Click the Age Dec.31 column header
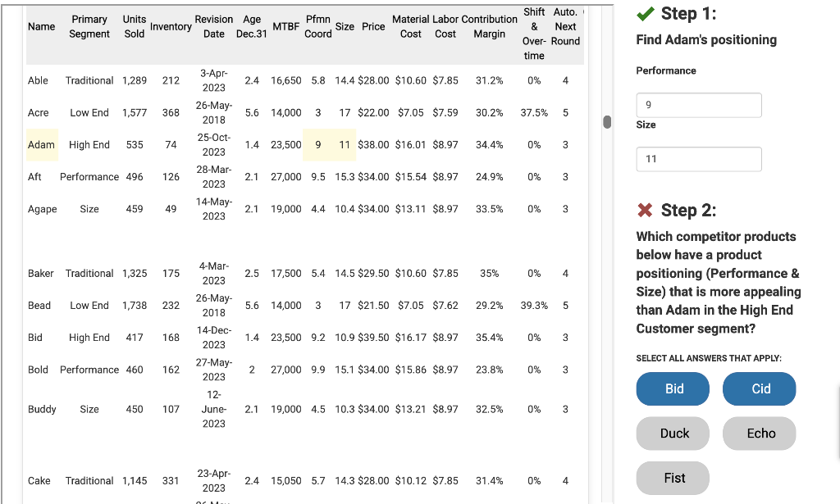The width and height of the screenshot is (840, 504). pos(252,27)
